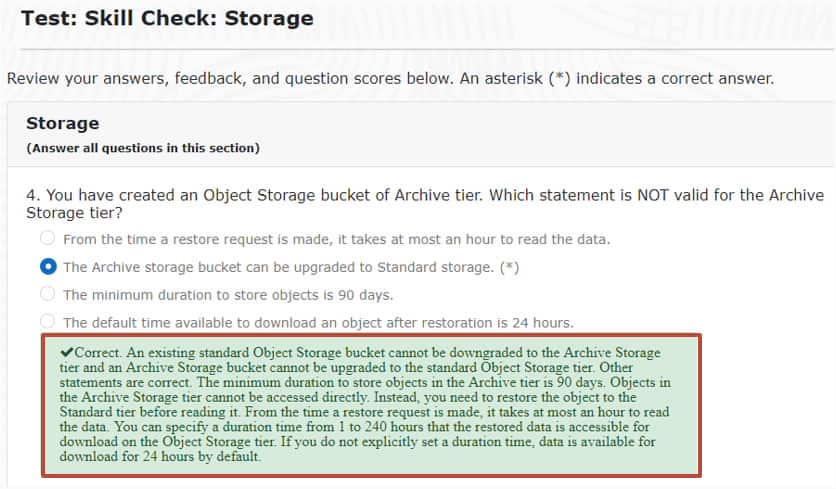
Task: Click '(Answer all questions in this section)' note
Action: click(142, 148)
